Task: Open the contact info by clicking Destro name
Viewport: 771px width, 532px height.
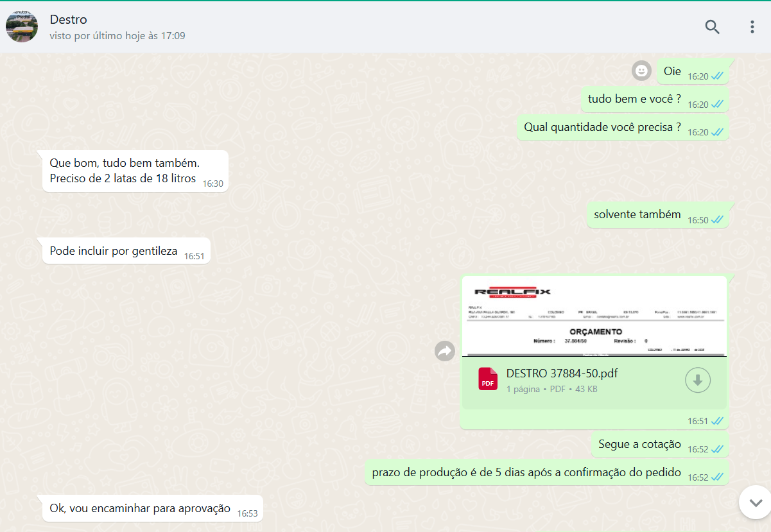Action: pyautogui.click(x=69, y=20)
